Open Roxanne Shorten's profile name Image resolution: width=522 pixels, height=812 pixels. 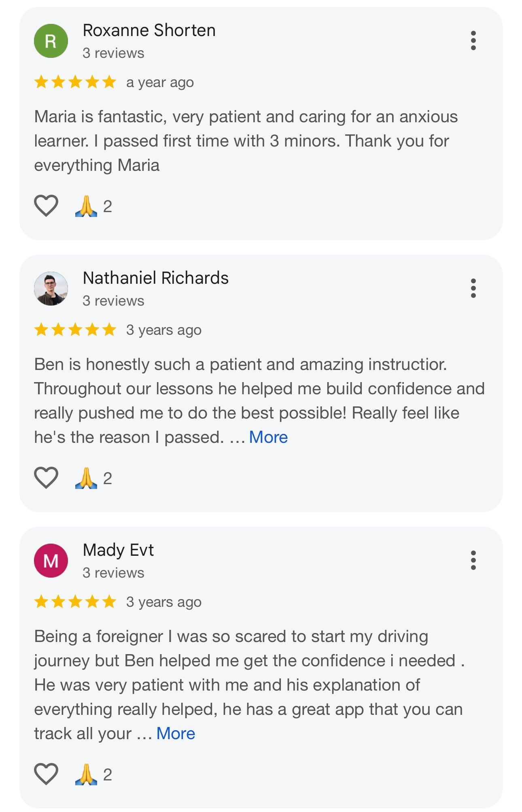[x=149, y=30]
